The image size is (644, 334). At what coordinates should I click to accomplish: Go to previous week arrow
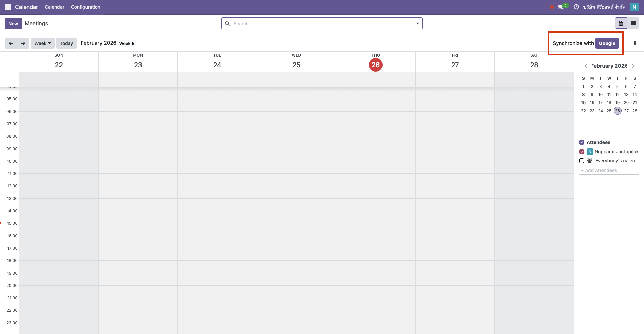coord(11,43)
